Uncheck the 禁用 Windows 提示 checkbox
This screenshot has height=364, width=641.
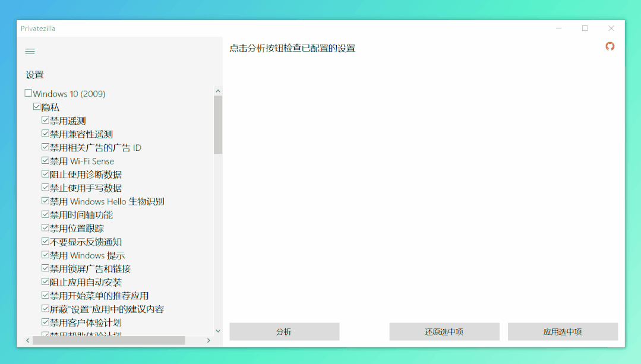(x=45, y=255)
